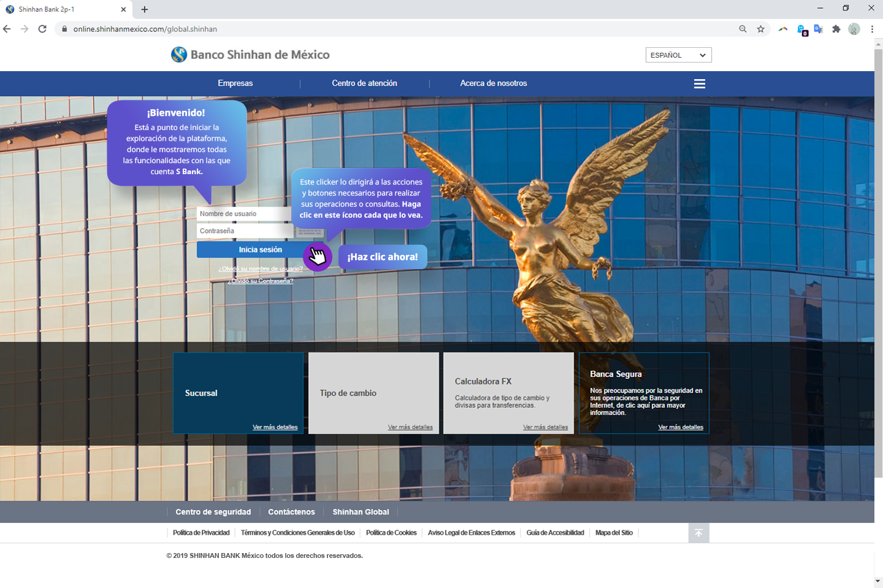Open the hamburger menu in navigation bar
This screenshot has width=883, height=588.
click(x=699, y=84)
